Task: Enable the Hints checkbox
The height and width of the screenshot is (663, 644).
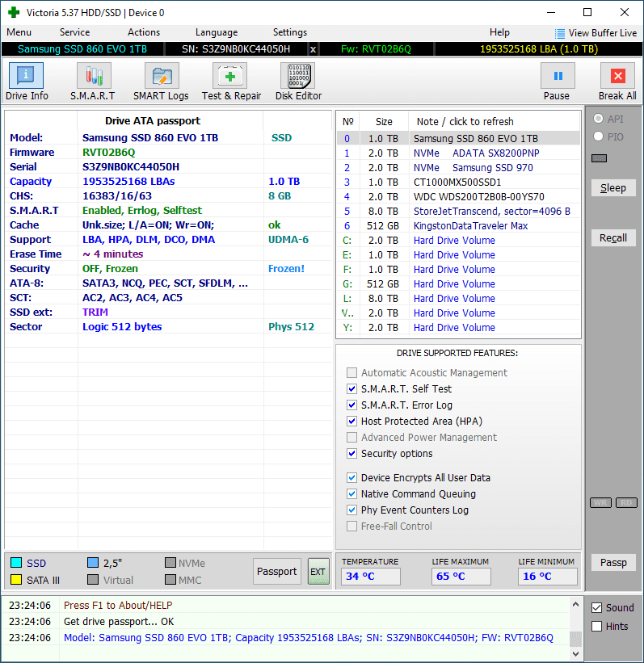Action: 596,626
